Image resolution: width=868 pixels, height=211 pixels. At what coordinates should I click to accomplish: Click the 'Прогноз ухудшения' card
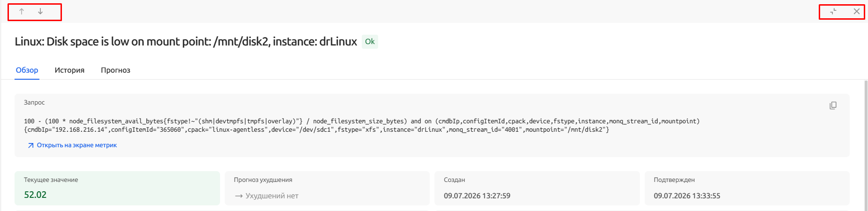327,188
